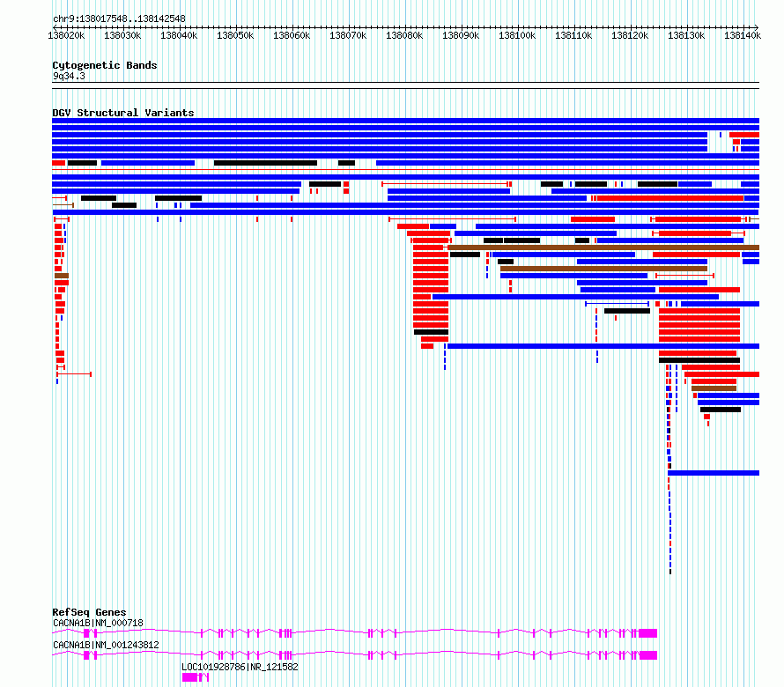The height and width of the screenshot is (687, 784).
Task: Pick the 138070k ruler label
Action: coord(348,35)
